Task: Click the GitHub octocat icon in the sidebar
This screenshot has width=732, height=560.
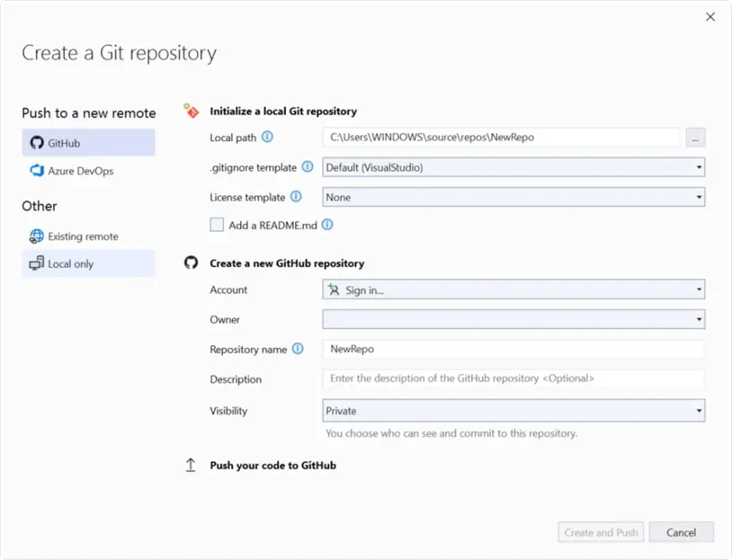Action: tap(37, 143)
